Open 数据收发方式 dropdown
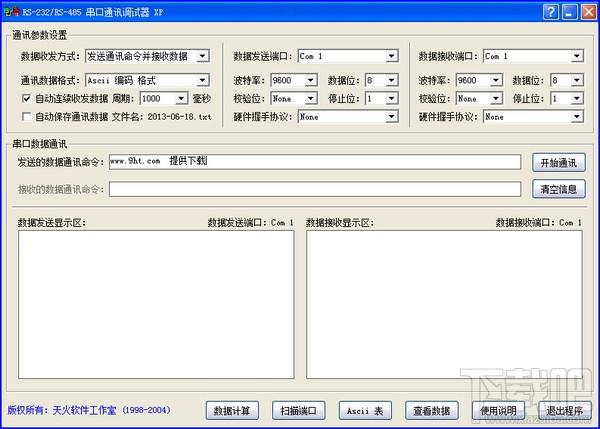The image size is (600, 429). [x=203, y=57]
